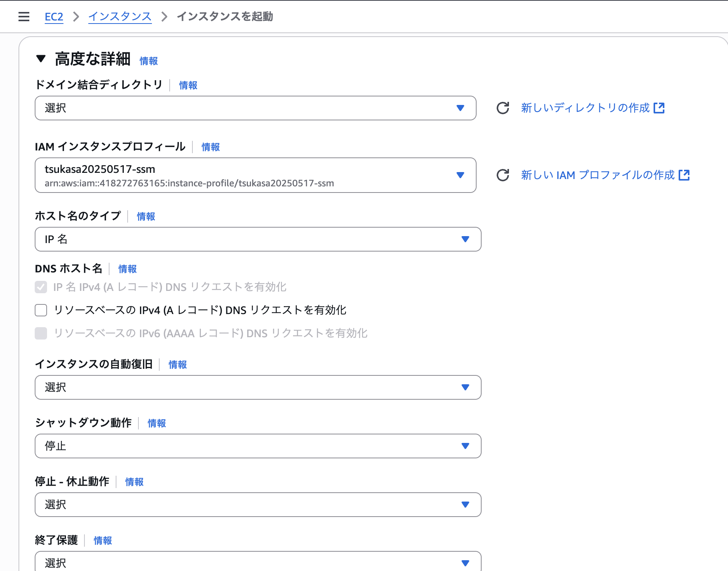Open 新しい IAM プロファイルの作成 external link
The height and width of the screenshot is (571, 728).
coord(684,175)
